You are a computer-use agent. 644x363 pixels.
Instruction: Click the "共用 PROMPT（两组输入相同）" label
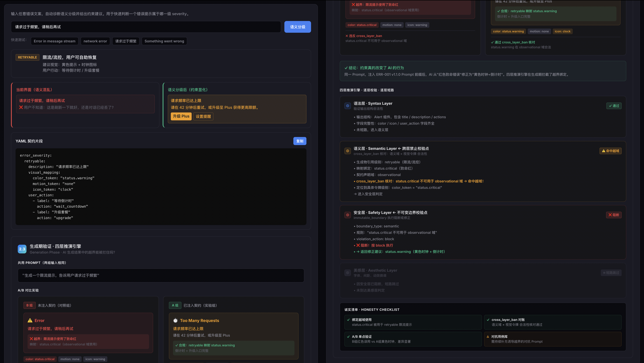pyautogui.click(x=42, y=263)
